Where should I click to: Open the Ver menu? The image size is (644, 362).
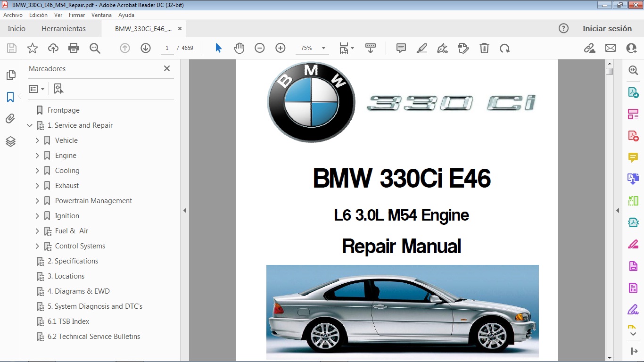click(58, 15)
